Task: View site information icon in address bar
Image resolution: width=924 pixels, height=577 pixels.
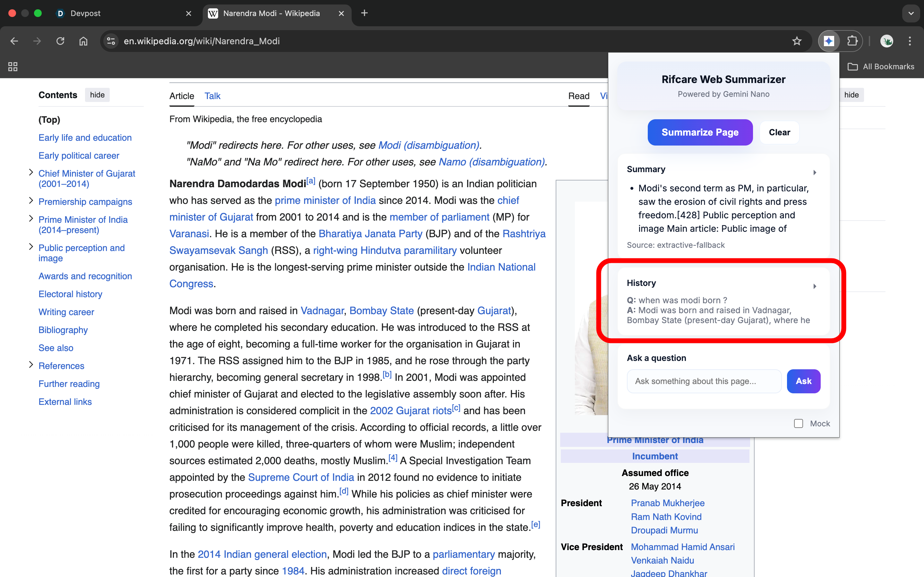Action: click(x=111, y=41)
